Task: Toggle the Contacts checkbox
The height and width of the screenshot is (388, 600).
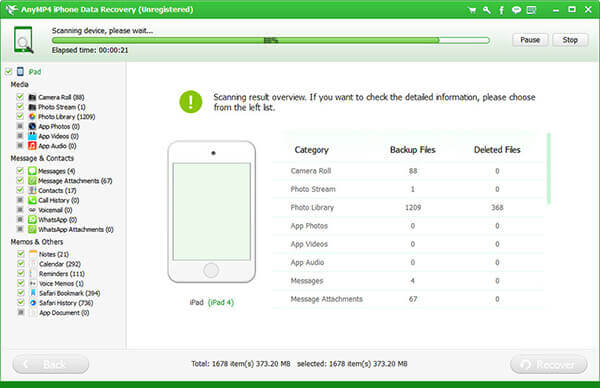Action: 20,190
